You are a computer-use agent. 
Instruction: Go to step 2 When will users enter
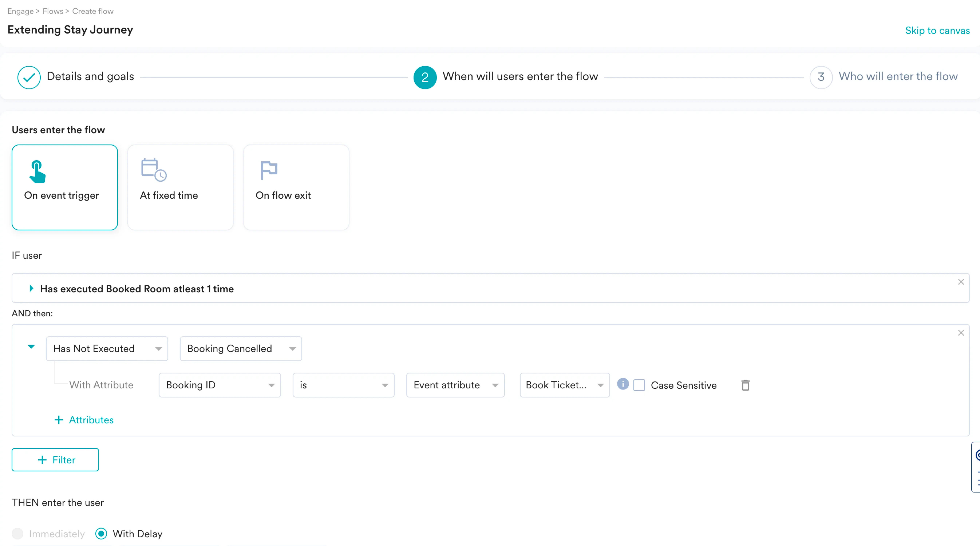[425, 77]
